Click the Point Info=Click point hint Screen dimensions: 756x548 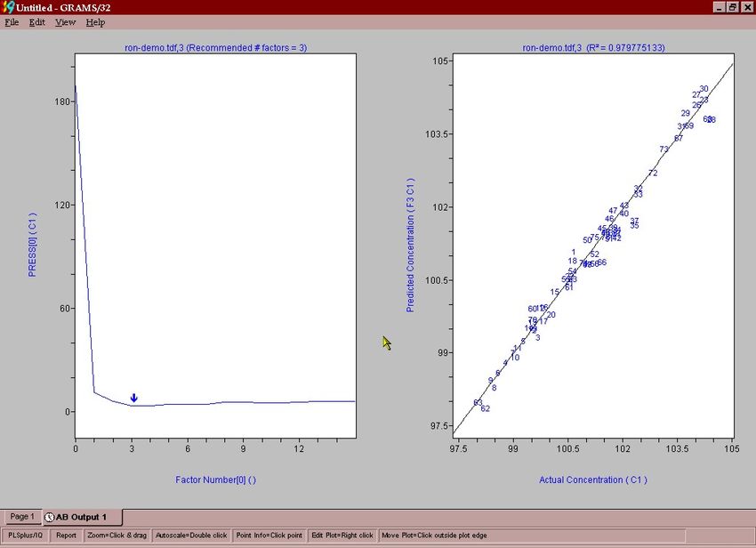pos(269,536)
